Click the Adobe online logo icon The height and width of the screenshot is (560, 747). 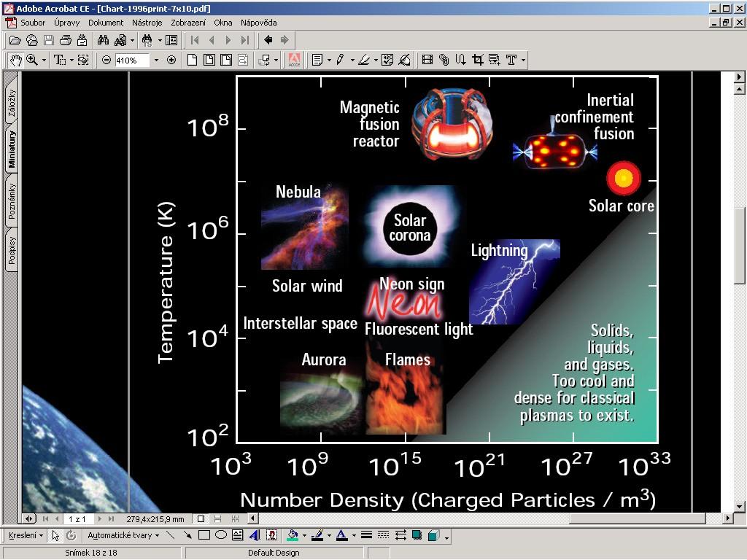(x=295, y=60)
